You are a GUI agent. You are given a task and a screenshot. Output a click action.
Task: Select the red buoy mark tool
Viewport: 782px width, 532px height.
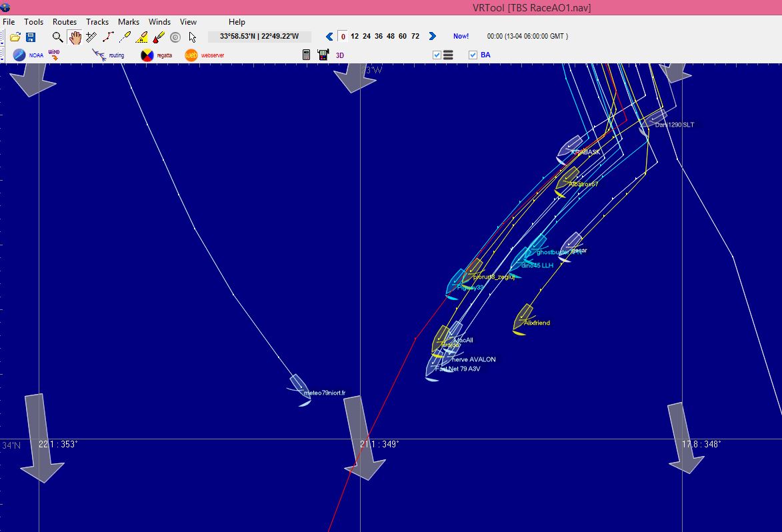tap(159, 37)
